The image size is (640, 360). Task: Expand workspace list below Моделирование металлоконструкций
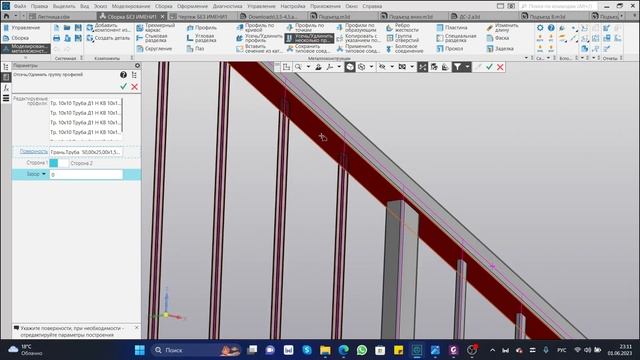coord(25,58)
